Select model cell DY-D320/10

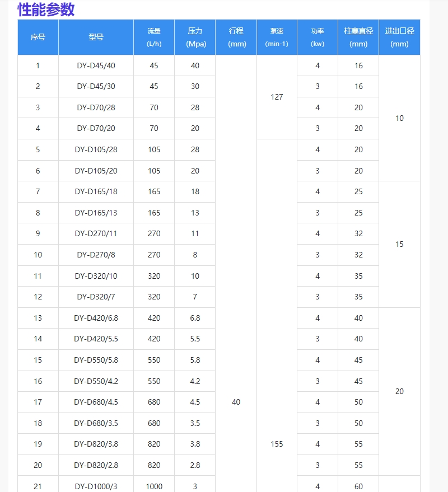coord(96,276)
